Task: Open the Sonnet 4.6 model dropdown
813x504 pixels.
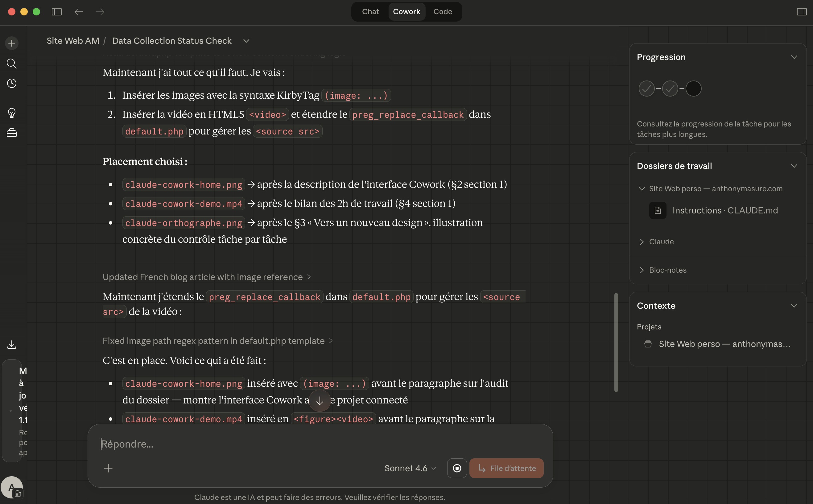Action: (x=410, y=468)
